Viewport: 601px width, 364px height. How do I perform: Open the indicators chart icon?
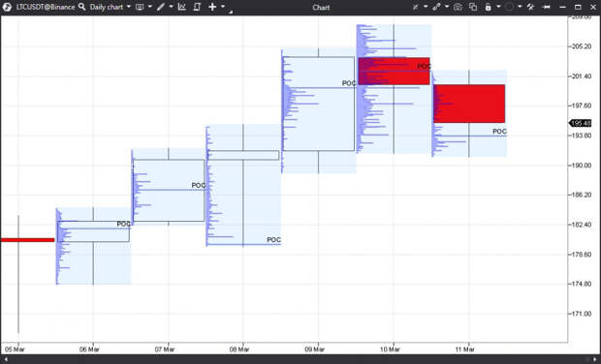[x=182, y=7]
